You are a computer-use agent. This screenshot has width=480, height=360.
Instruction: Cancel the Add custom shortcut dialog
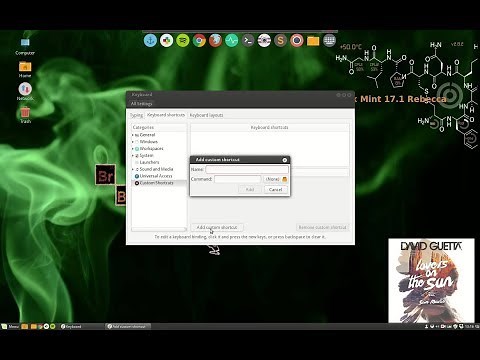tap(276, 189)
